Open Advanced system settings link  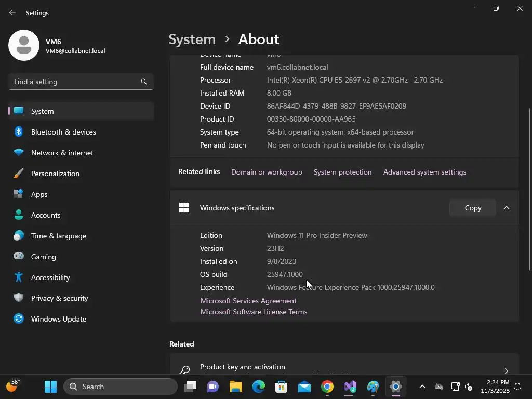pos(425,172)
